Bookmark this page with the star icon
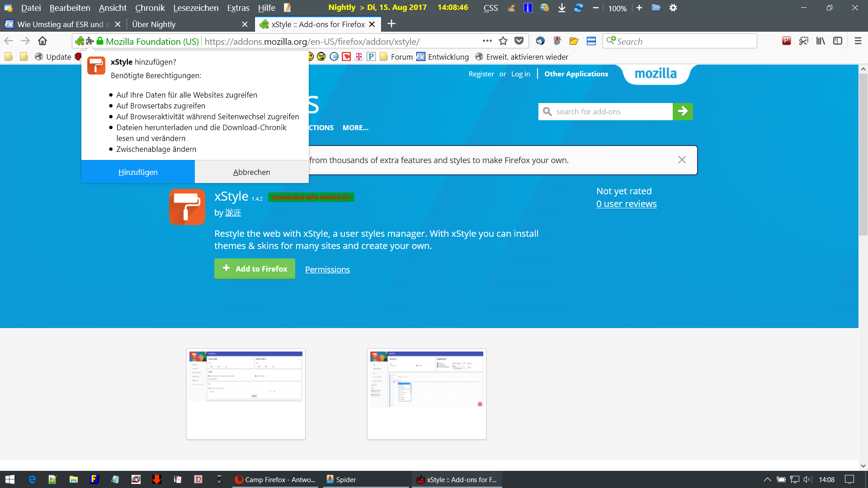Viewport: 868px width, 488px height. pos(503,41)
